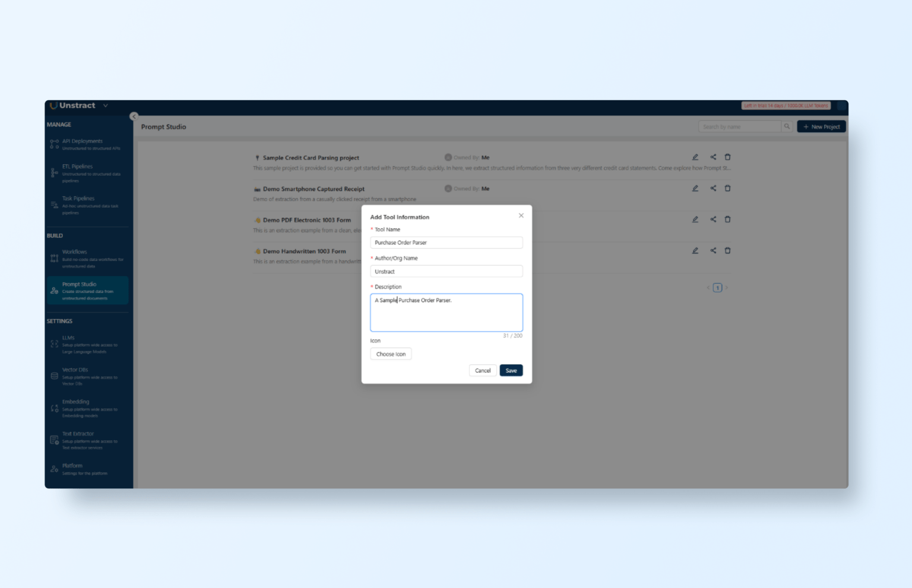Delete the Demo Handwritten 1003 Form project
This screenshot has height=588, width=912.
point(727,250)
